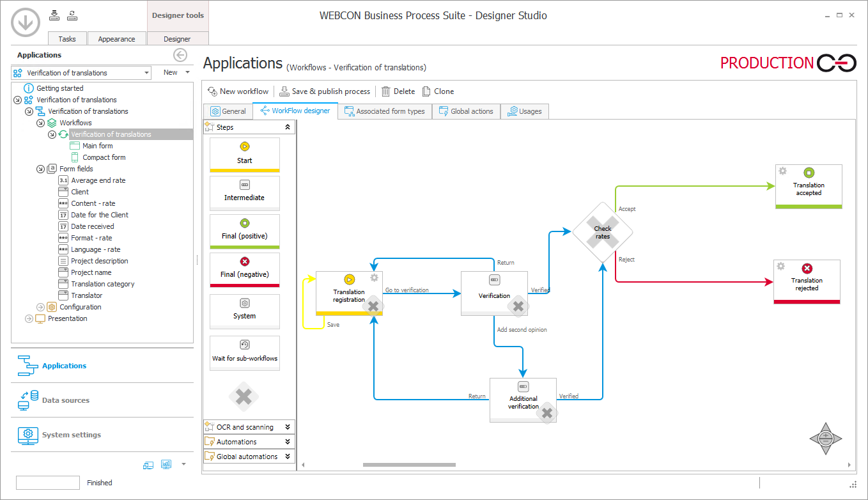The height and width of the screenshot is (500, 868).
Task: Select the Average end rate form field
Action: pyautogui.click(x=98, y=180)
